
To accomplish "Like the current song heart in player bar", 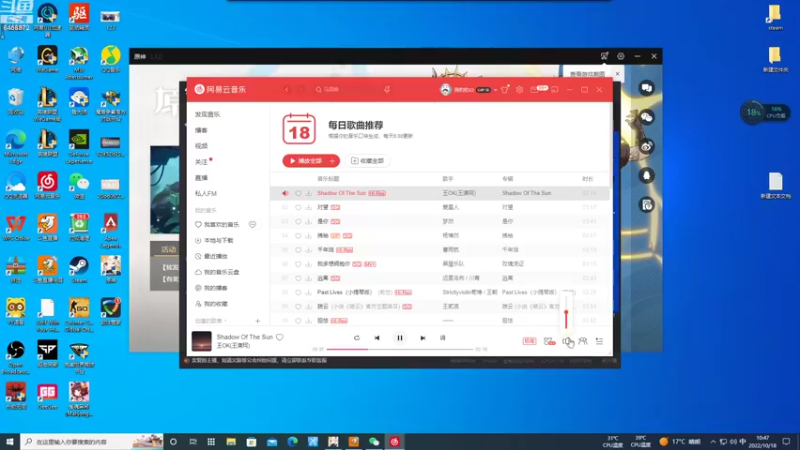I will pos(280,337).
